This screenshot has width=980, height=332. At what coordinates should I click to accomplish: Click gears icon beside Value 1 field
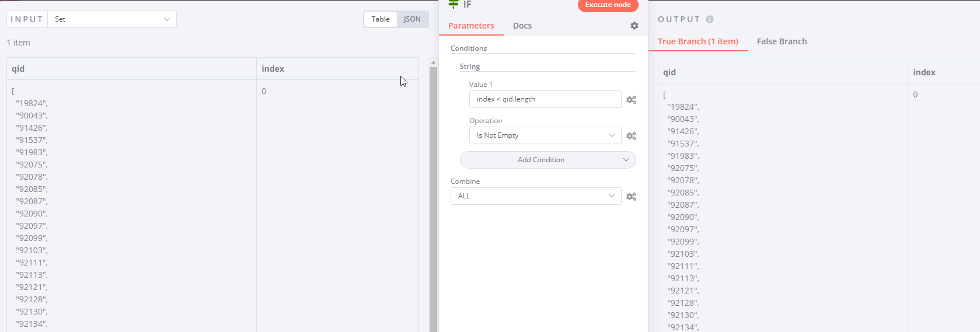[x=631, y=100]
